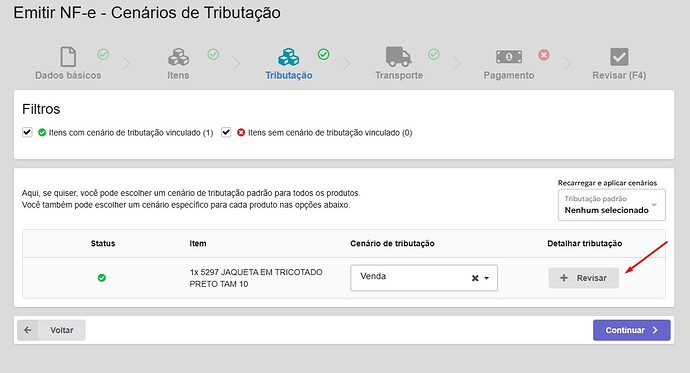Switch to the Revisar (F4) tab label
The image size is (690, 373).
tap(619, 75)
